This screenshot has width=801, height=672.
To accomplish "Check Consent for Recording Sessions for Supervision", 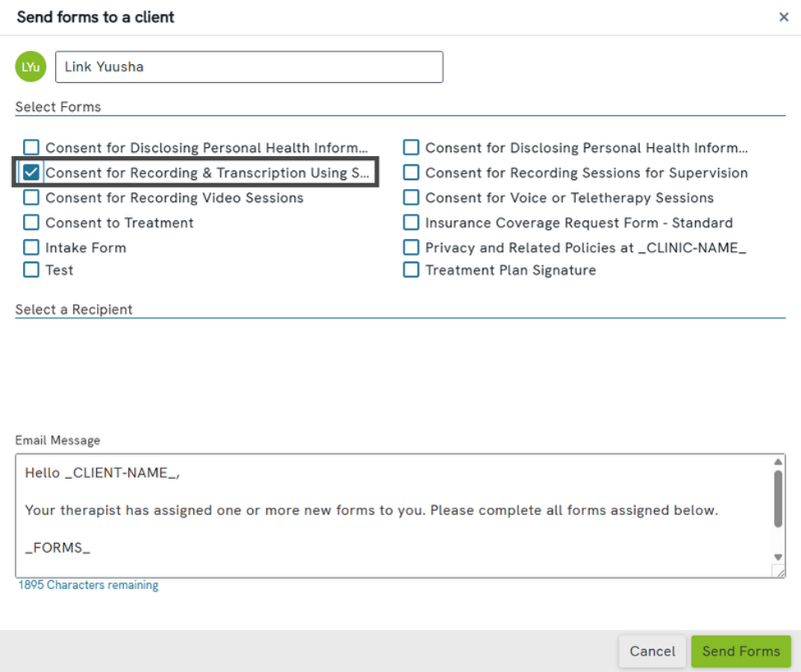I will pyautogui.click(x=412, y=173).
